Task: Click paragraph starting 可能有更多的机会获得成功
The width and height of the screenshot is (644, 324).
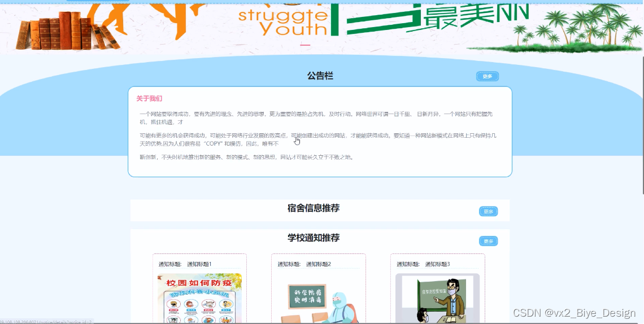Action: coord(318,139)
